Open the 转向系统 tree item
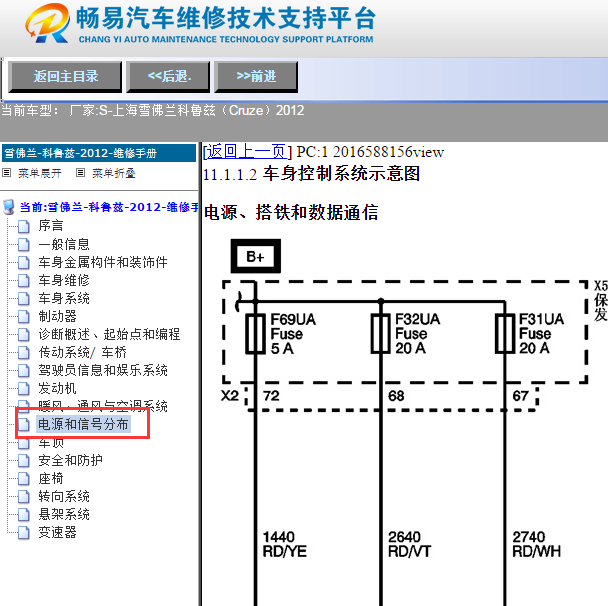The width and height of the screenshot is (608, 606). (64, 496)
